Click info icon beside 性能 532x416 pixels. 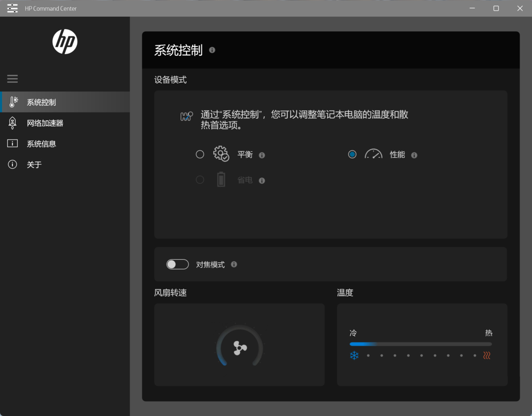click(414, 155)
